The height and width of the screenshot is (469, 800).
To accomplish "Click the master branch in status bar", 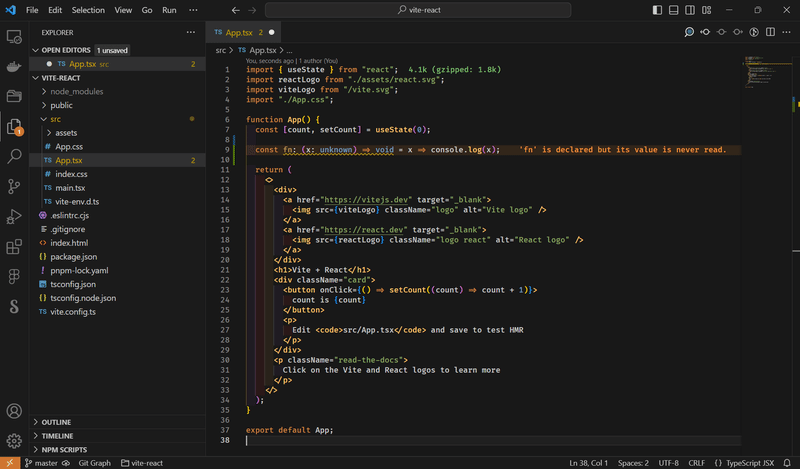I will pos(41,463).
